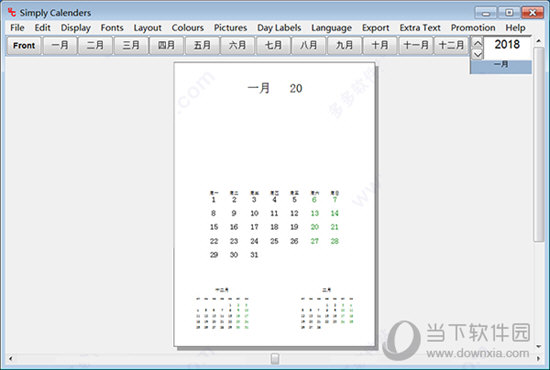
Task: Switch to the 七月 month button
Action: [273, 46]
